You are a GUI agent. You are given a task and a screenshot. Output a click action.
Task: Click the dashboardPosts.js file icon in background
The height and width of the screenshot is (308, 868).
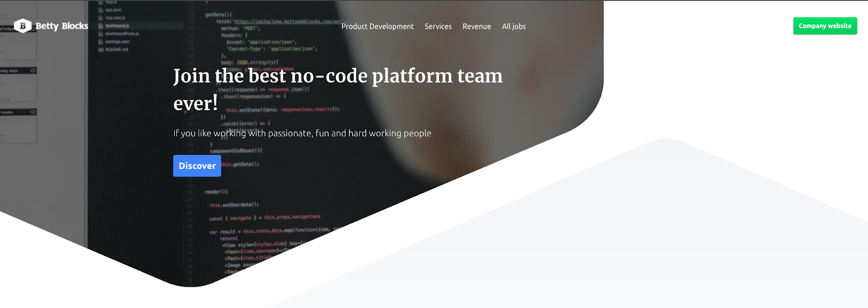coord(101,34)
